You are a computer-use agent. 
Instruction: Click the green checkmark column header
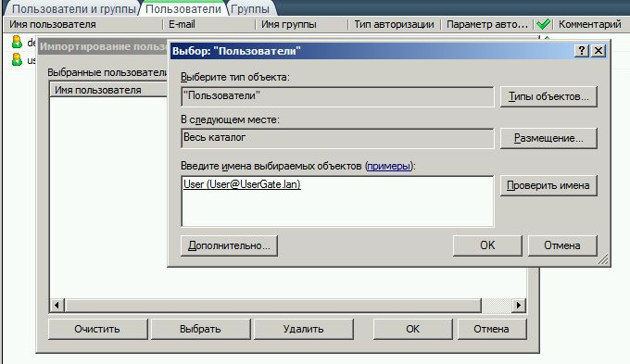coord(543,24)
